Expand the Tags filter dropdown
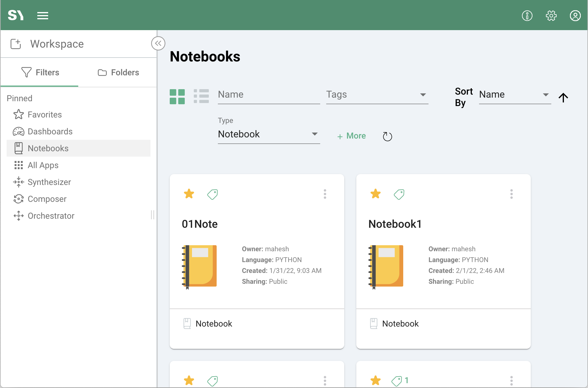The height and width of the screenshot is (388, 588). [x=377, y=95]
